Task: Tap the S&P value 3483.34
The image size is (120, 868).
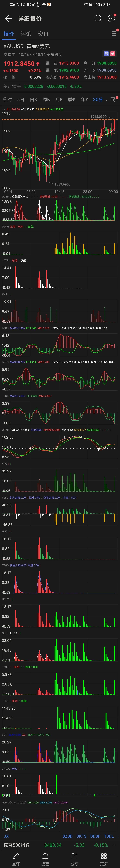Action: [53, 845]
